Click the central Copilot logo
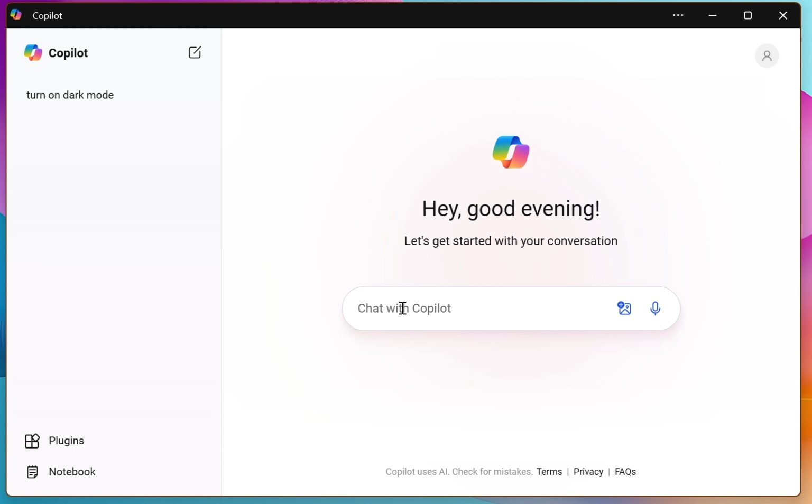Image resolution: width=812 pixels, height=504 pixels. point(511,152)
